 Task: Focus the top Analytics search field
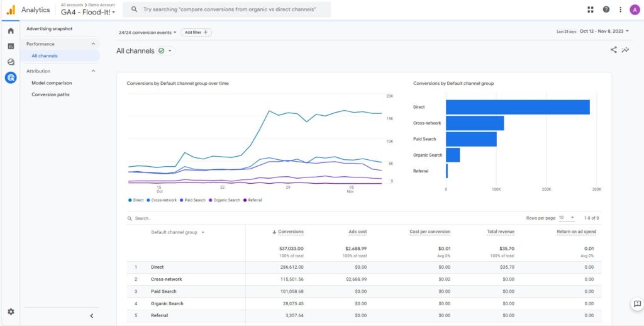(x=226, y=9)
